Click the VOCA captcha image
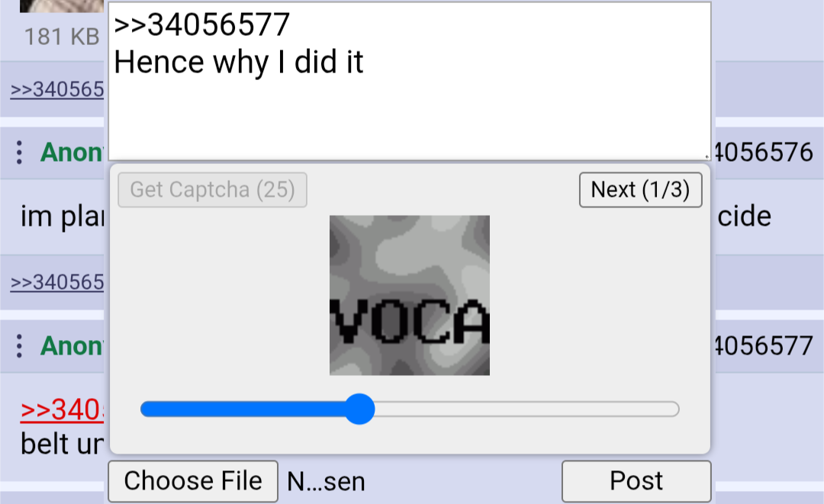Screen dimensions: 824x504 (410, 295)
